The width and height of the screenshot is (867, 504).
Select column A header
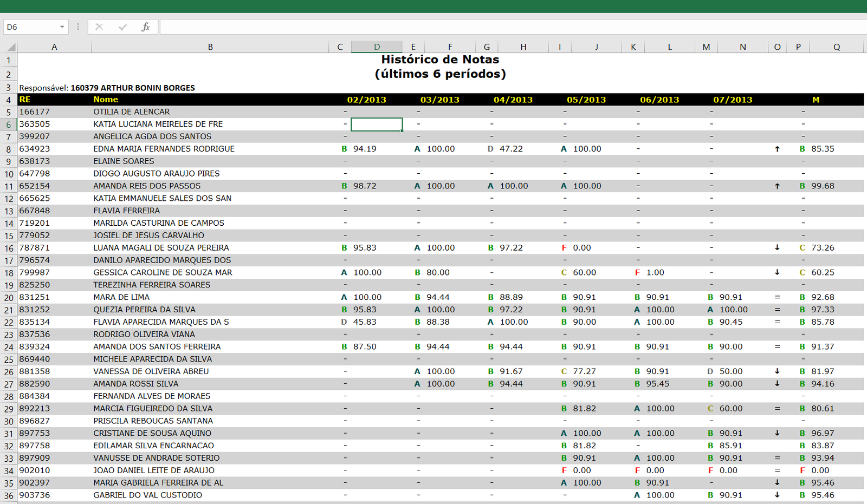click(x=54, y=47)
